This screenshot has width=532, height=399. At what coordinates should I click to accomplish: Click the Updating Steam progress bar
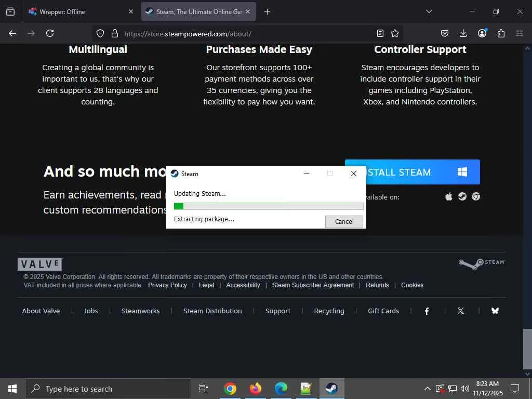(x=269, y=206)
